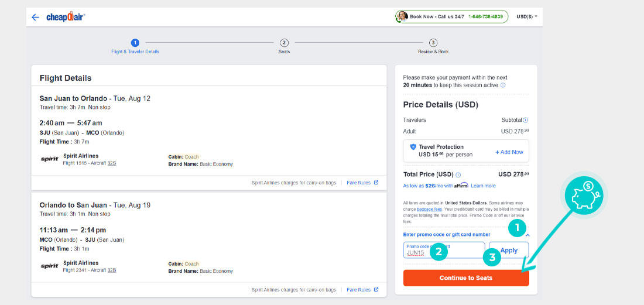The width and height of the screenshot is (644, 305).
Task: Click external link icon on first Fare Rules
Action: click(376, 183)
